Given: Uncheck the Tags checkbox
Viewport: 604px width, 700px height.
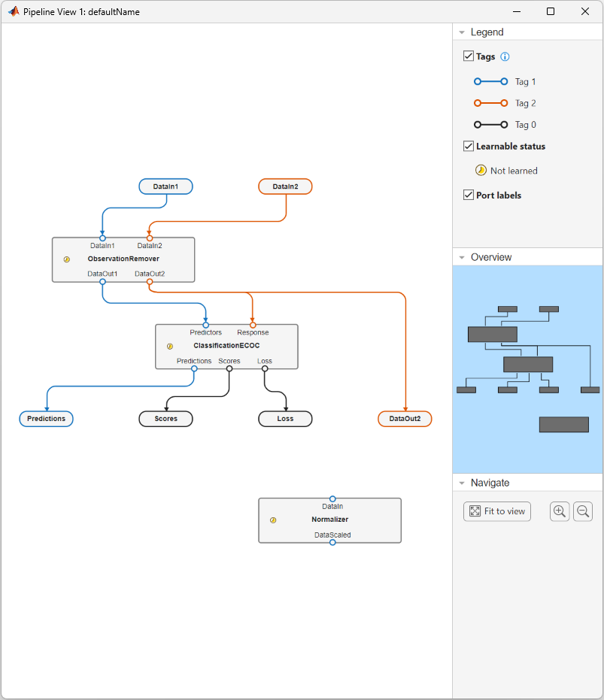Looking at the screenshot, I should [x=469, y=56].
